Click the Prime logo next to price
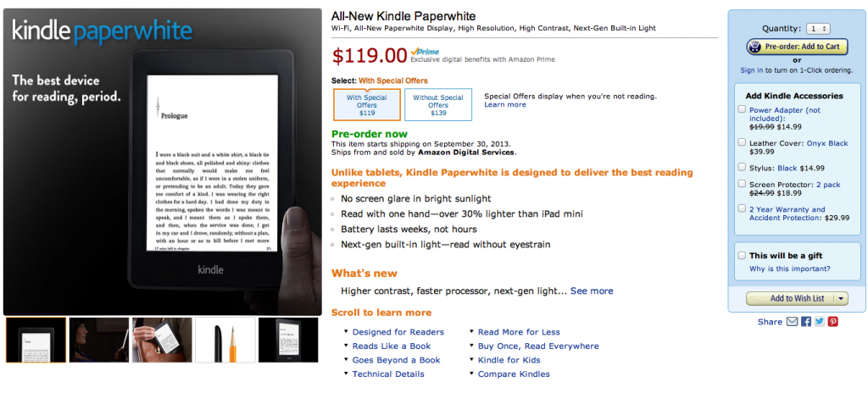868x410 pixels. (424, 52)
